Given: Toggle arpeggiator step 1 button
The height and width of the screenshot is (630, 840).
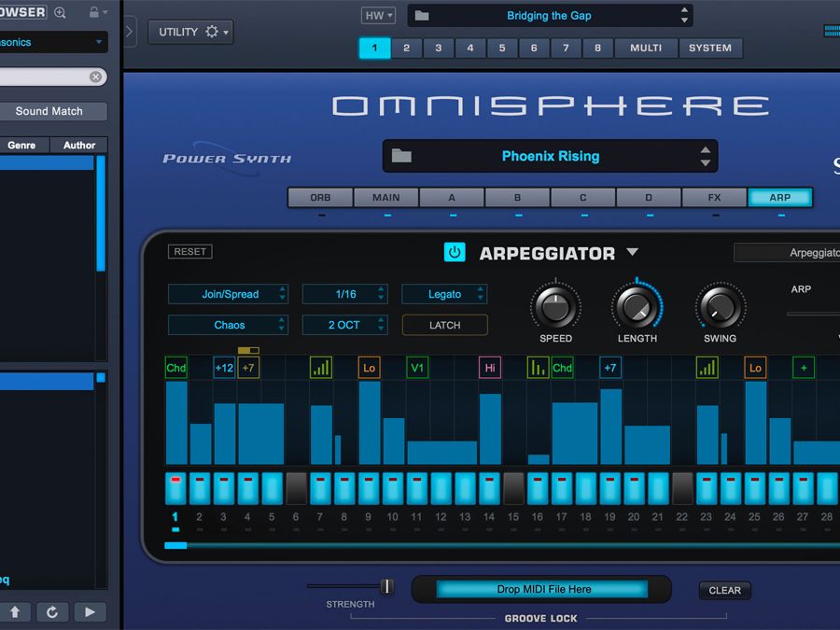Looking at the screenshot, I should pyautogui.click(x=175, y=488).
